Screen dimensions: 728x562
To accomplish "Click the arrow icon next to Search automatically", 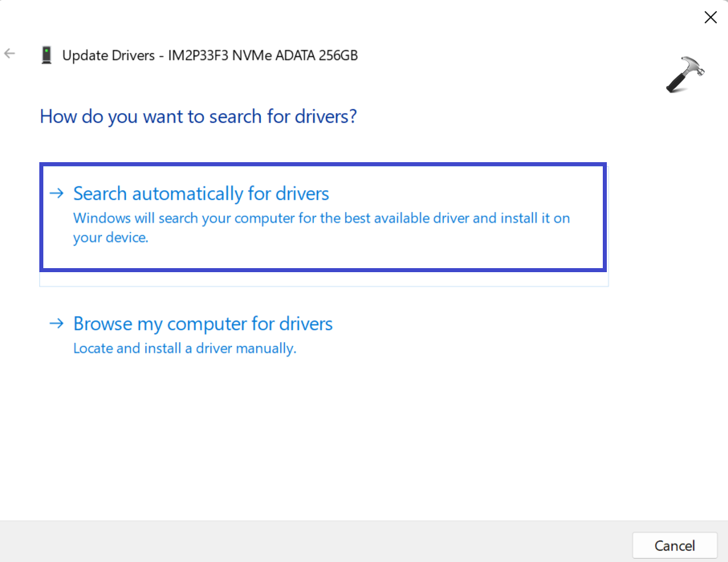I will point(57,193).
